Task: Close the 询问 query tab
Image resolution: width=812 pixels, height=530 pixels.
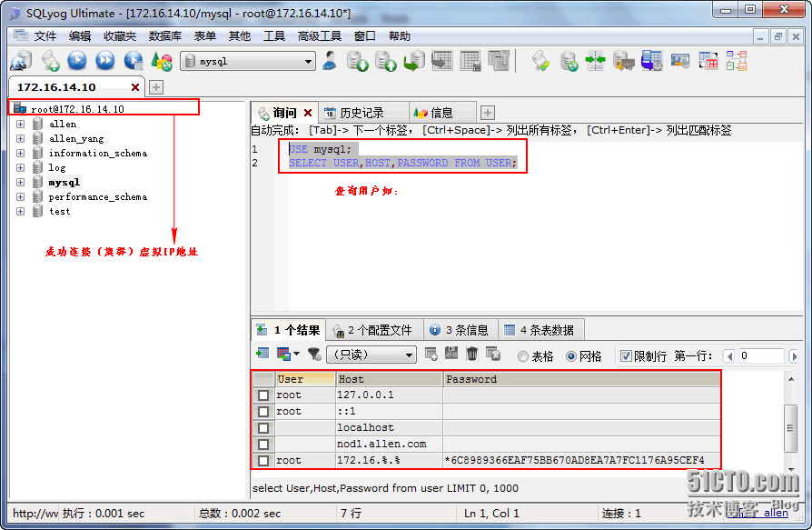Action: tap(308, 113)
